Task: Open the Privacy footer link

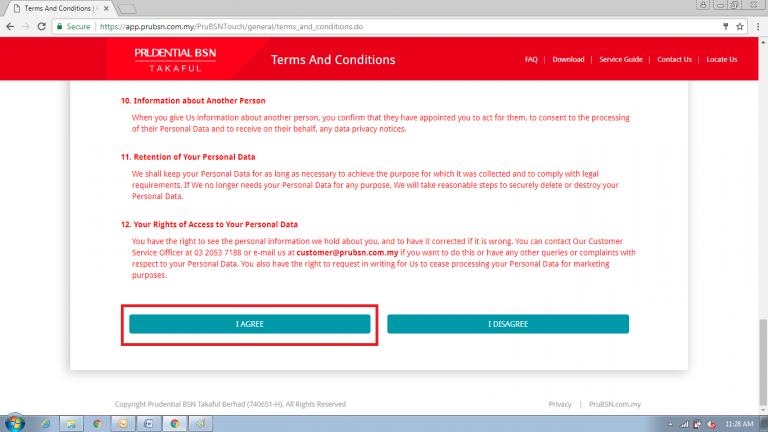Action: coord(560,404)
